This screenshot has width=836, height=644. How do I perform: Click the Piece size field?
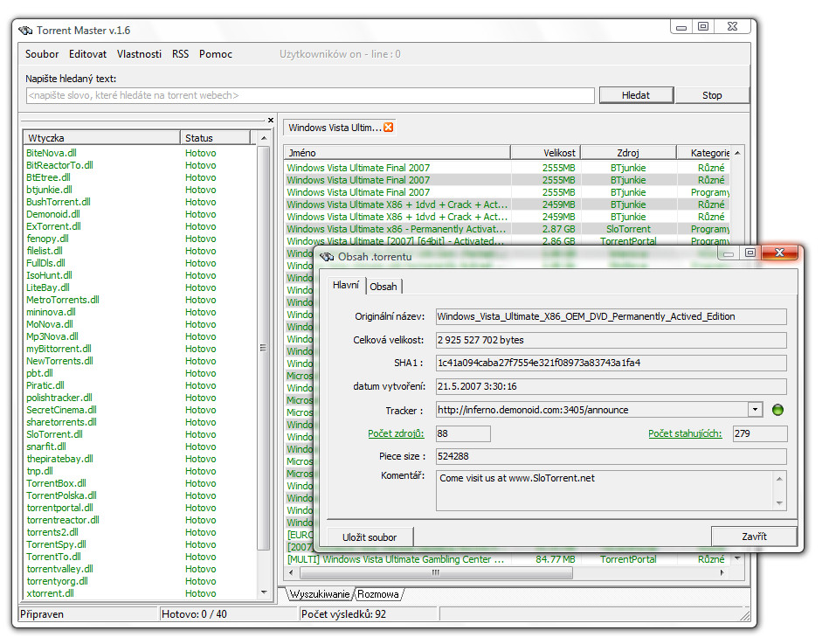611,456
